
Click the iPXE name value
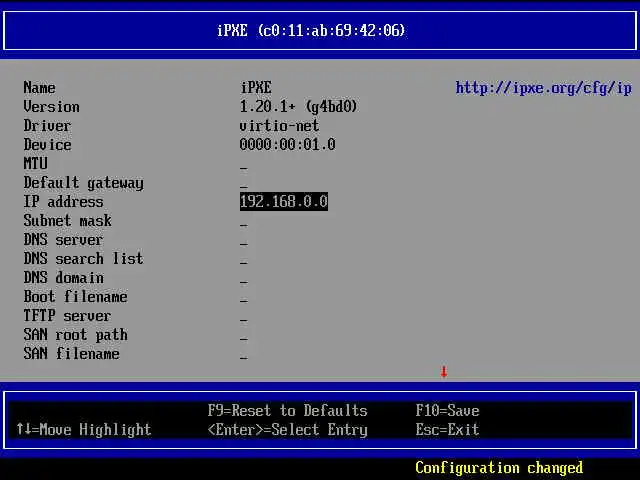[256, 87]
